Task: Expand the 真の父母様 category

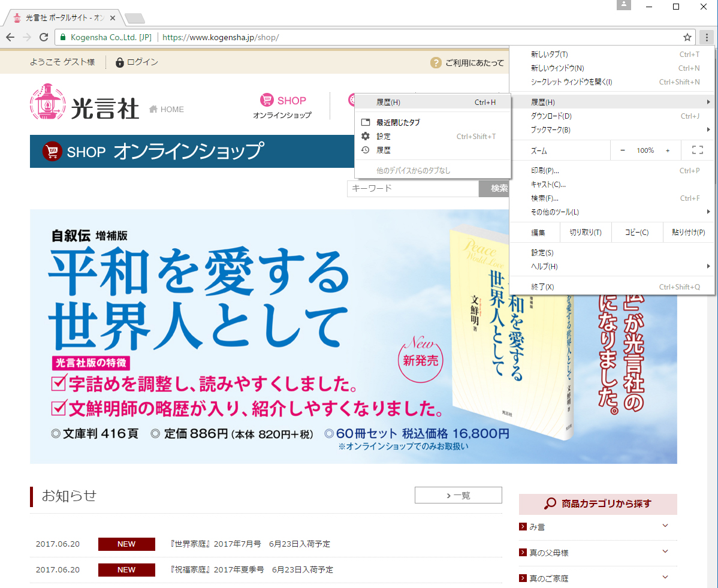Action: tap(665, 551)
